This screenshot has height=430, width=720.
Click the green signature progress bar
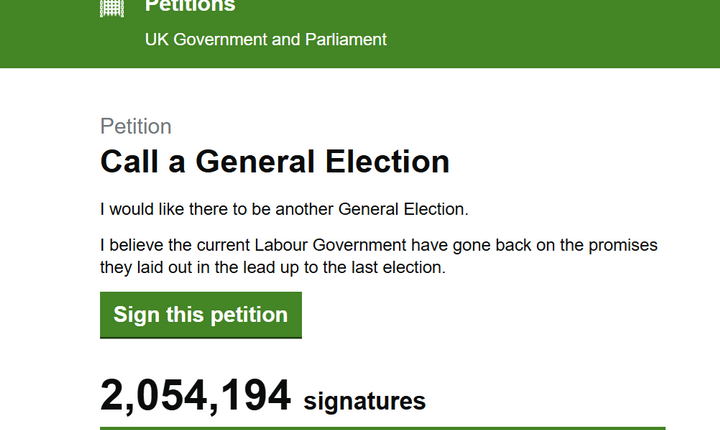coord(382,427)
